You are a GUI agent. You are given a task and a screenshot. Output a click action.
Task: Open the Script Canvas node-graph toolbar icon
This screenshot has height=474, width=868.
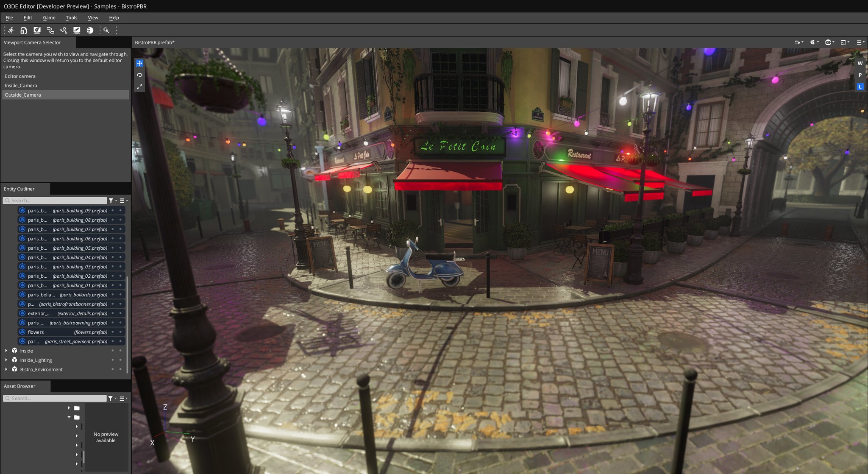[x=50, y=30]
